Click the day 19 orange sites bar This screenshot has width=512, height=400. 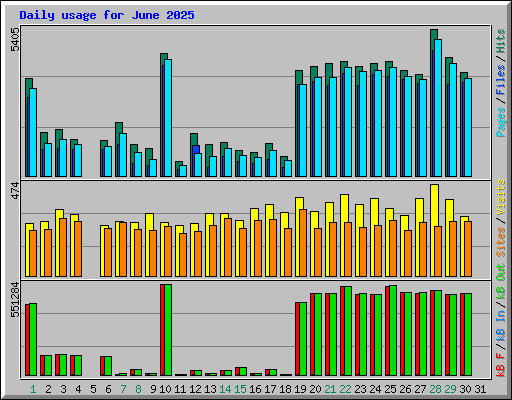[x=303, y=243]
